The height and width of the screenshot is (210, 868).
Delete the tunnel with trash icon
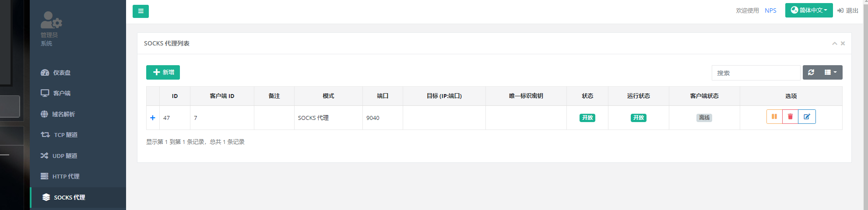click(x=790, y=117)
